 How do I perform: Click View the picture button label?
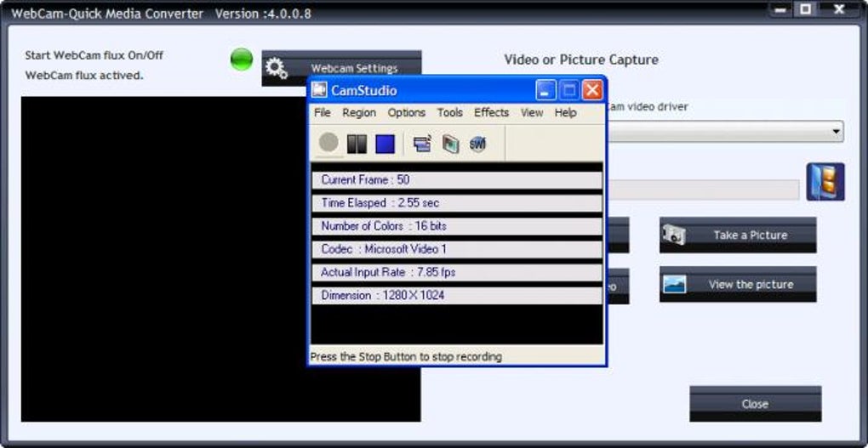751,285
